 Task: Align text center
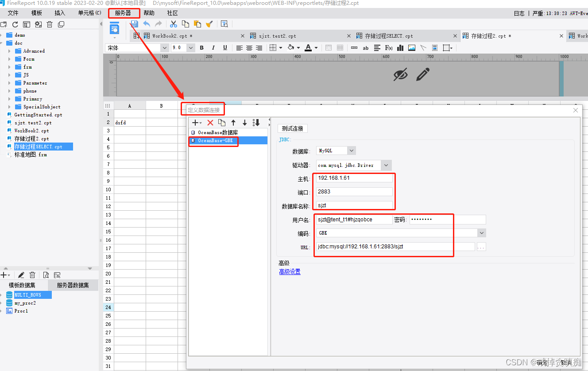point(249,48)
